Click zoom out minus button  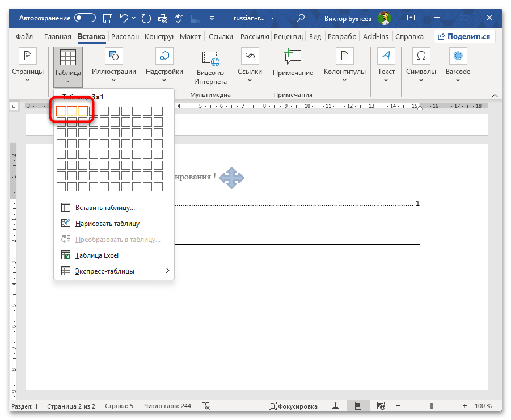click(x=398, y=406)
